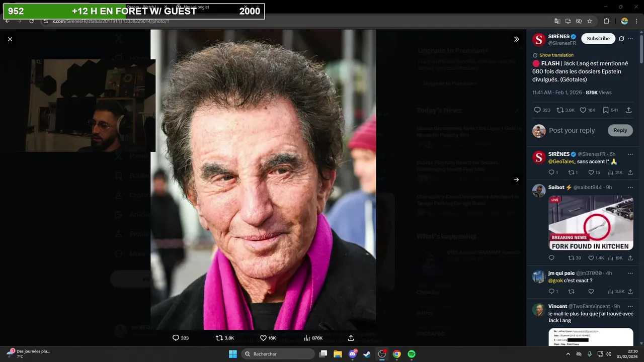Reload the page with the refresh button

[31, 21]
